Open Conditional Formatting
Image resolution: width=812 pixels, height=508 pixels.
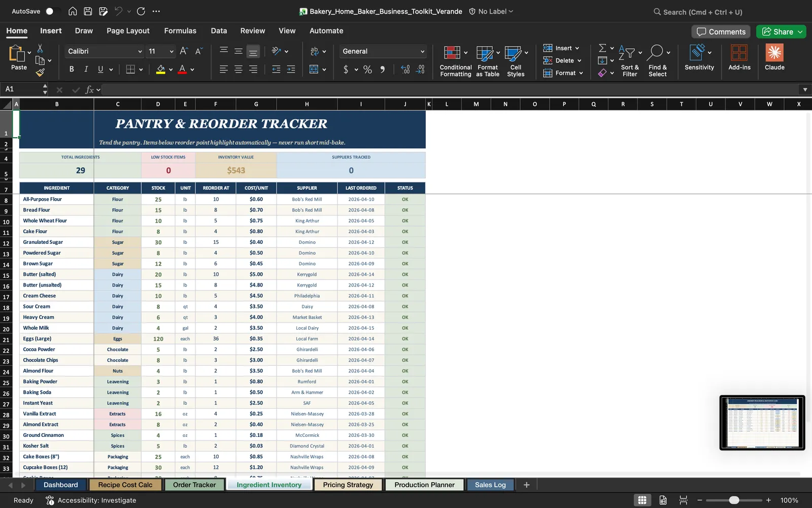pyautogui.click(x=455, y=61)
